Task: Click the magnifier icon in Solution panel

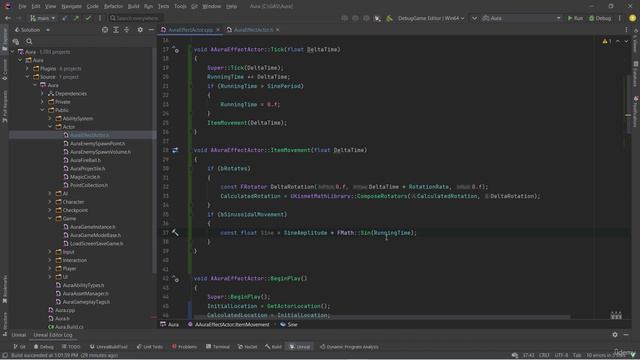Action: pyautogui.click(x=29, y=41)
